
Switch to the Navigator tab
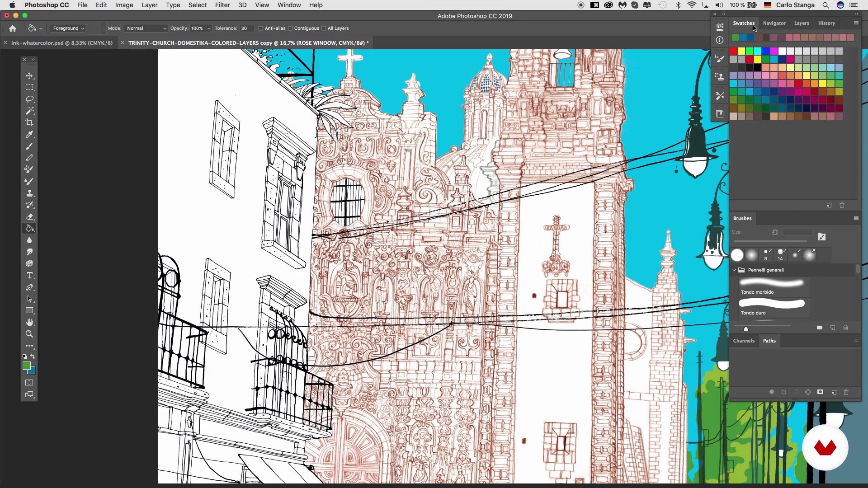[774, 23]
